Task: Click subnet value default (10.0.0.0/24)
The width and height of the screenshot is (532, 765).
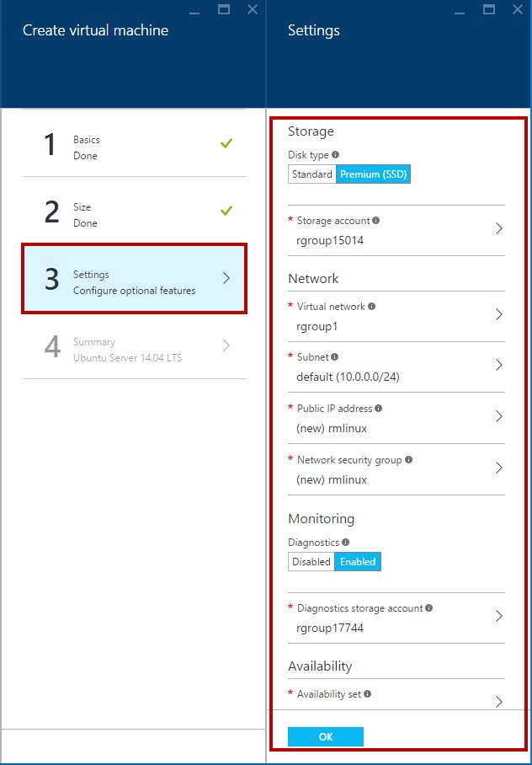Action: click(x=348, y=377)
